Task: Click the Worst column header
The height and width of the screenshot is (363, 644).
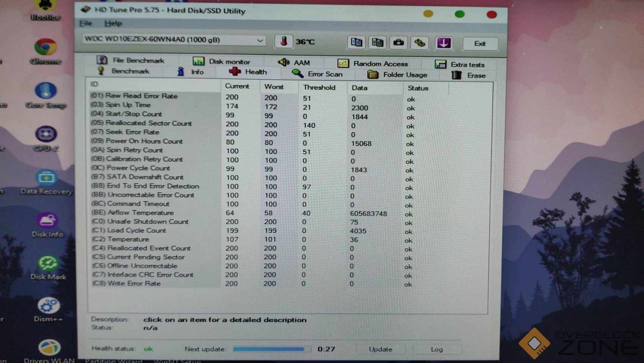Action: tap(279, 87)
